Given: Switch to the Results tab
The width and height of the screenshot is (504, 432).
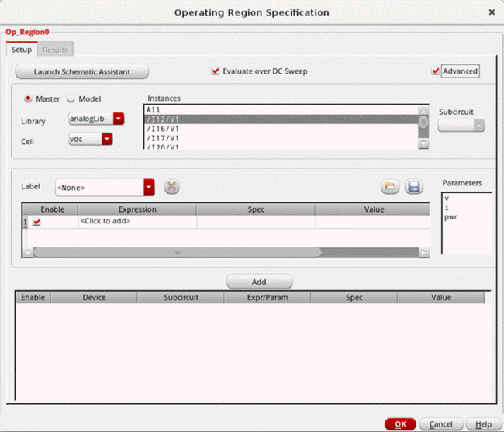Looking at the screenshot, I should pos(55,50).
